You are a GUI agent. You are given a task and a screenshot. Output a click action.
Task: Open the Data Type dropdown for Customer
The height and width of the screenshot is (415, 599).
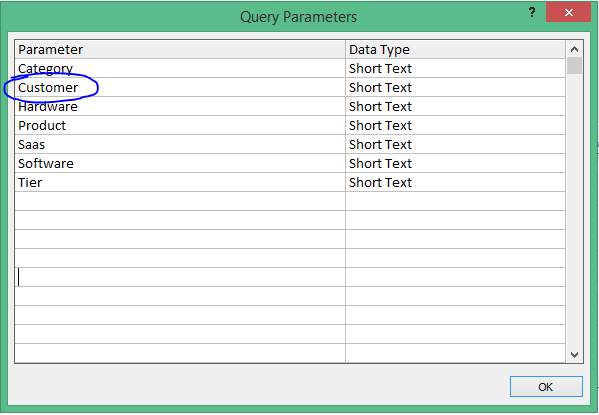click(x=455, y=88)
